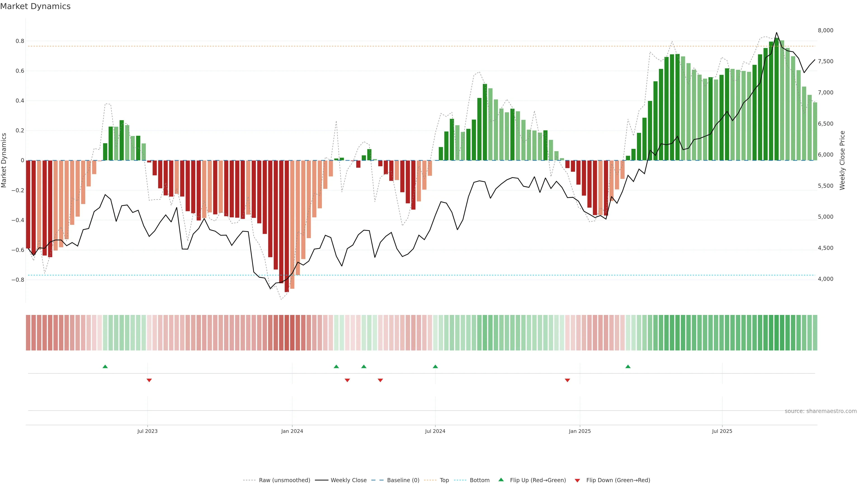Click the red flip-down marker at Jul 2023
This screenshot has height=488, width=868.
(149, 380)
